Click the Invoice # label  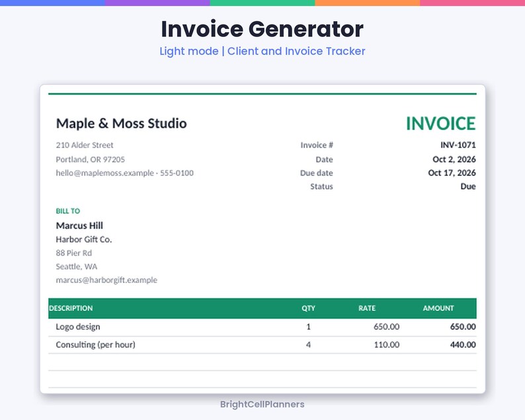317,145
